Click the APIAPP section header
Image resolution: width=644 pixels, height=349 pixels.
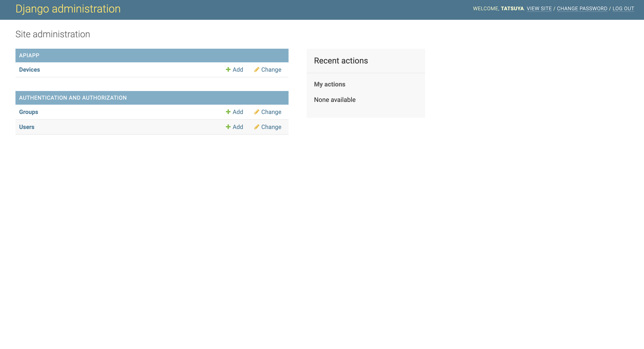(29, 55)
